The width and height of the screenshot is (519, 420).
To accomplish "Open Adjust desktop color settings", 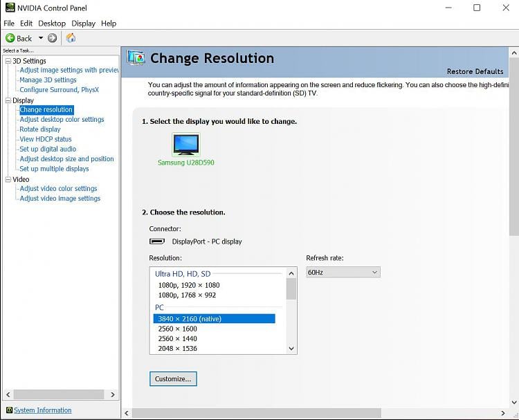I will 62,120.
